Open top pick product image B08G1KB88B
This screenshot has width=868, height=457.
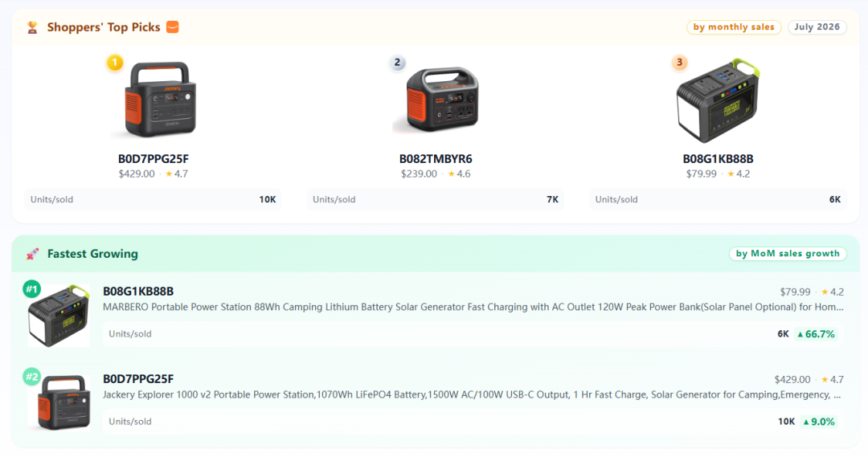[x=718, y=100]
